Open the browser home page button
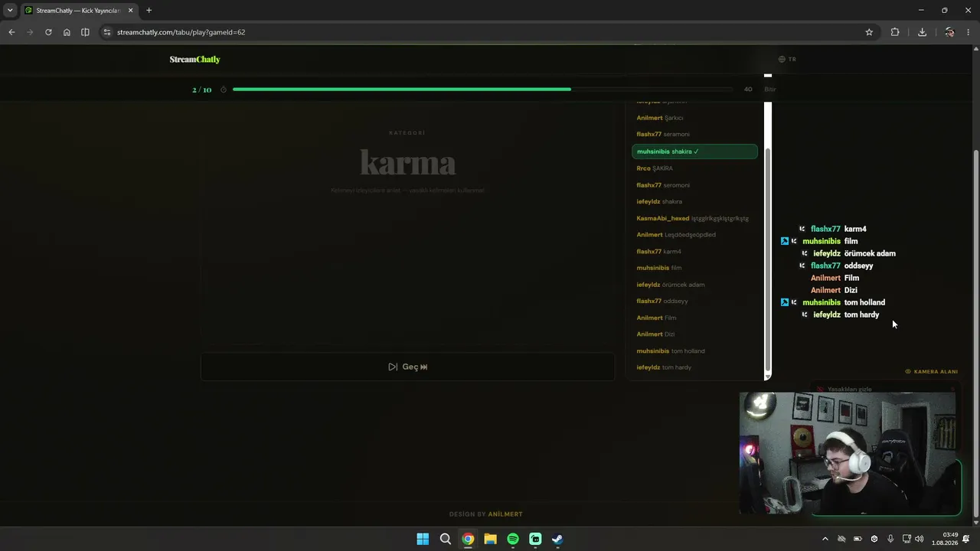The height and width of the screenshot is (551, 980). tap(67, 32)
